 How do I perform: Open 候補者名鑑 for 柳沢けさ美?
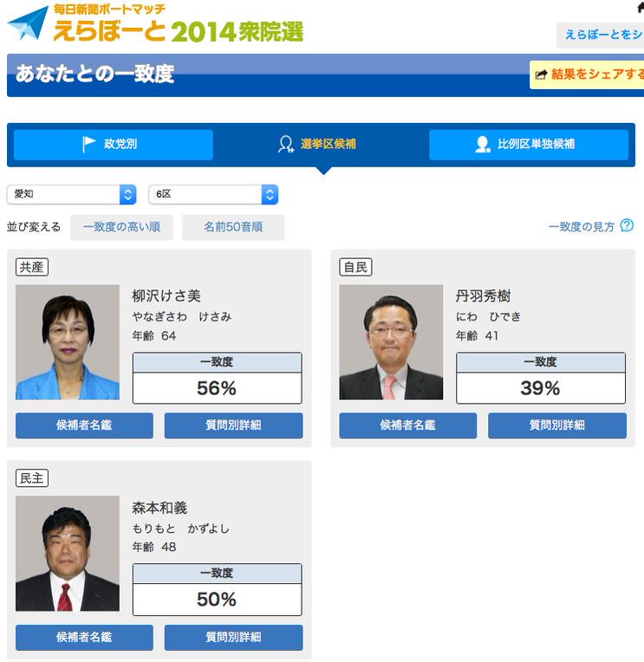84,425
